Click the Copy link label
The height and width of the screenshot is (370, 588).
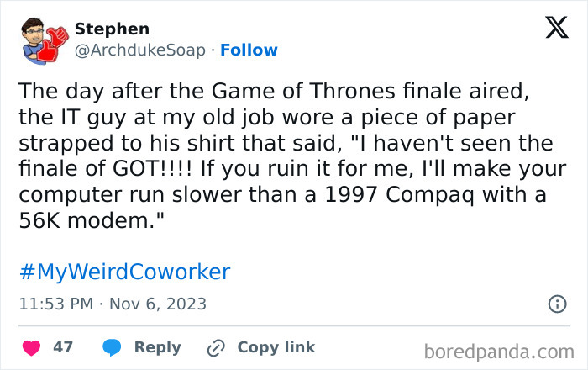click(276, 347)
